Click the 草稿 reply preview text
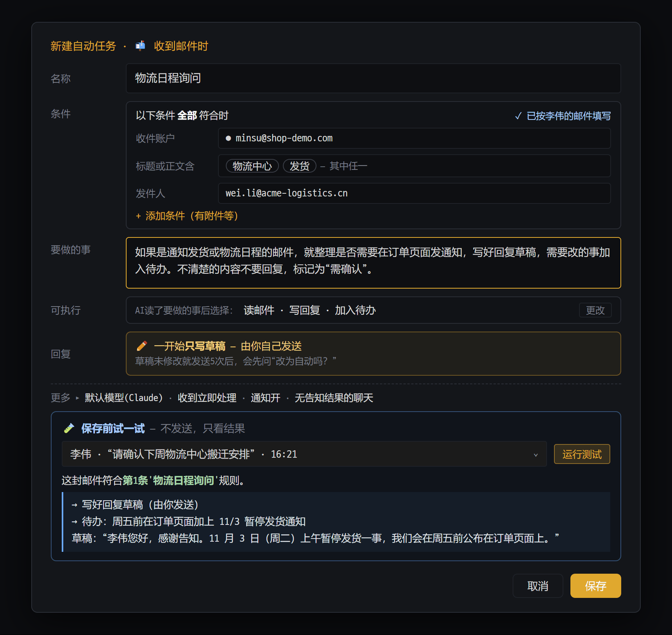672x635 pixels. 315,538
